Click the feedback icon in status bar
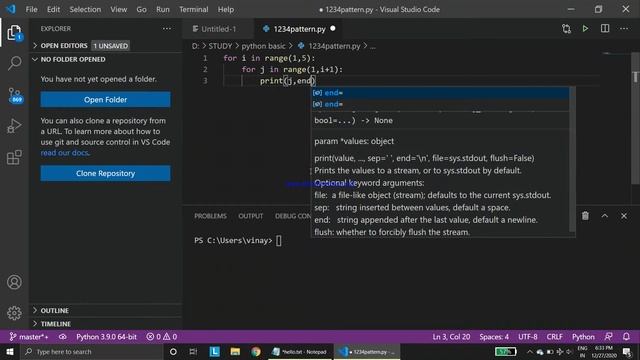Screen dimensions: 640x360 coord(608,337)
